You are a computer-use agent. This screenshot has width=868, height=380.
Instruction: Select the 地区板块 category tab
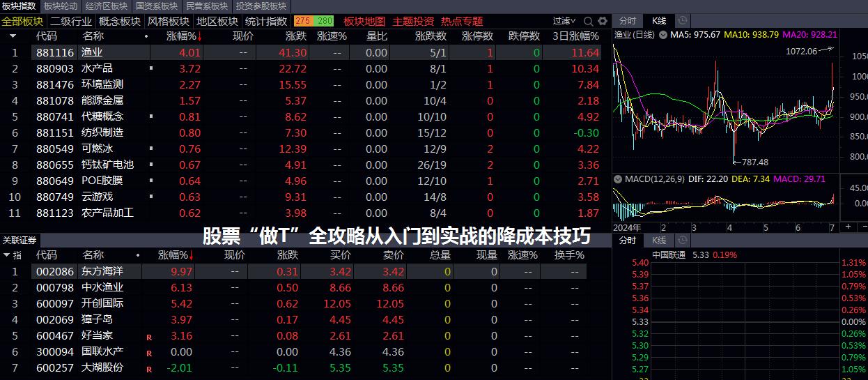[x=217, y=22]
